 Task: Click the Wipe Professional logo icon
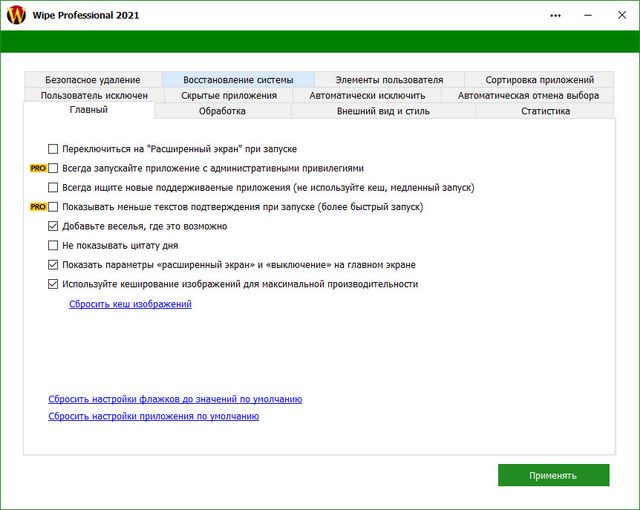16,16
